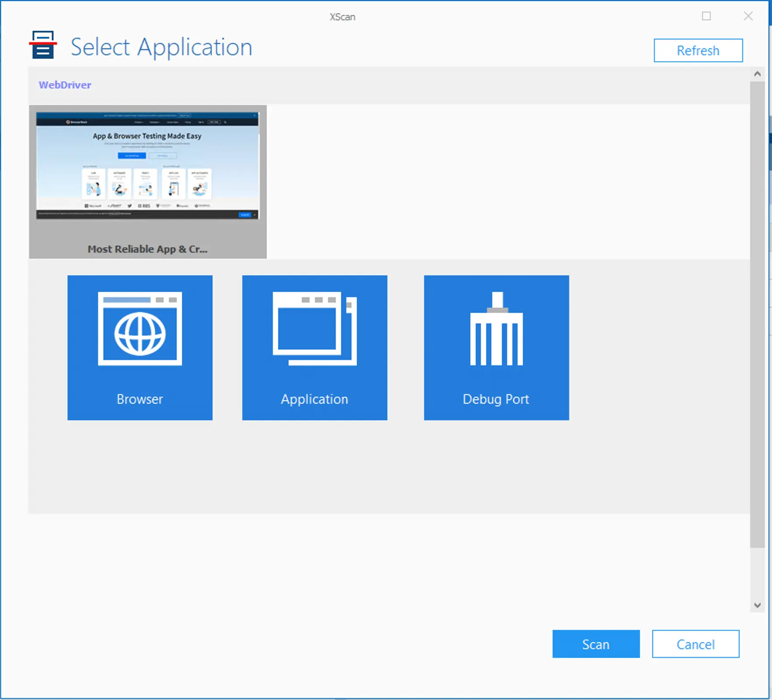This screenshot has height=700, width=772.
Task: Maximize the XScan window
Action: click(706, 16)
